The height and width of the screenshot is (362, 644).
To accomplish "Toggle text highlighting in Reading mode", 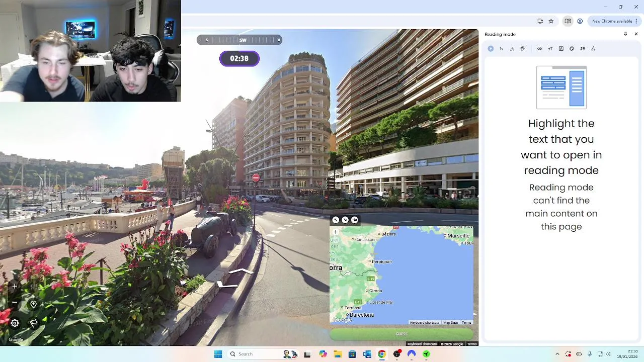I will point(523,49).
